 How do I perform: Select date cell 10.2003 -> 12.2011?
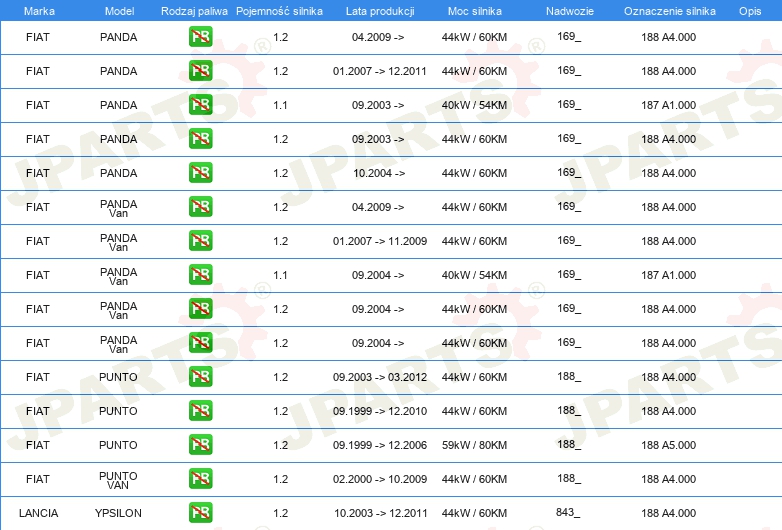pos(381,513)
